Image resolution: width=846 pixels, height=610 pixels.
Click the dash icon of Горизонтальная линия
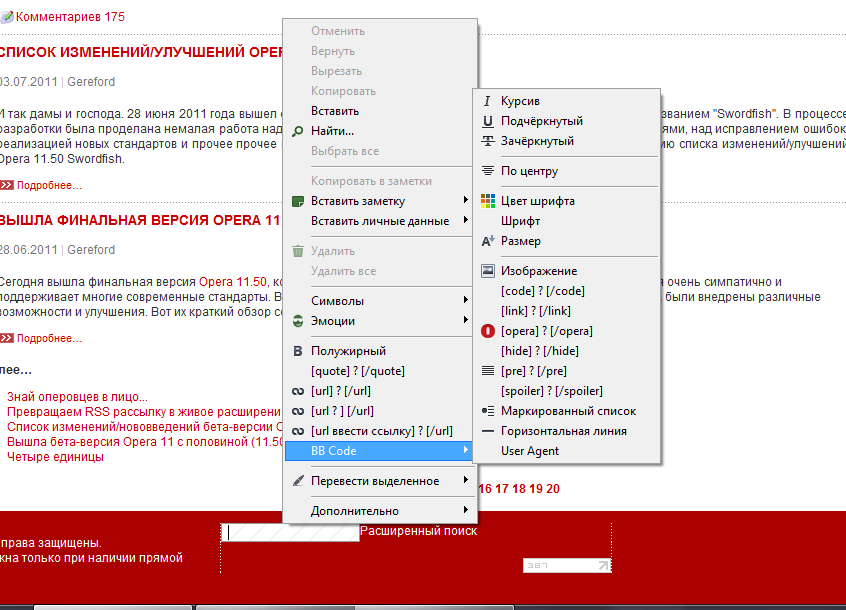tap(488, 431)
